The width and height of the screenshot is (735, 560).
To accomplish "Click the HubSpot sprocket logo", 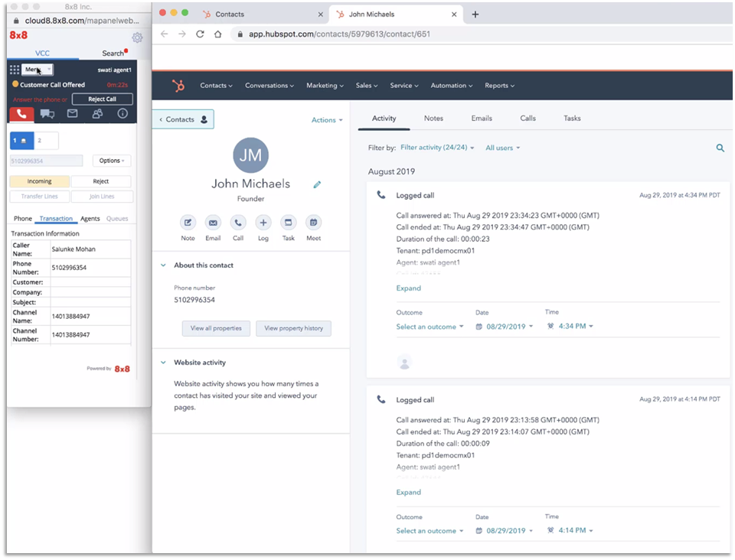I will click(x=178, y=86).
